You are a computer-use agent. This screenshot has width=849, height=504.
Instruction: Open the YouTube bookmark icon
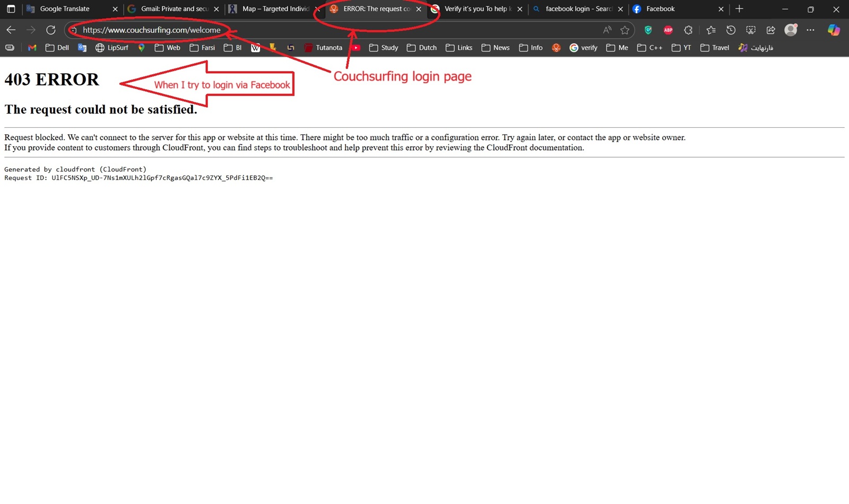[356, 48]
